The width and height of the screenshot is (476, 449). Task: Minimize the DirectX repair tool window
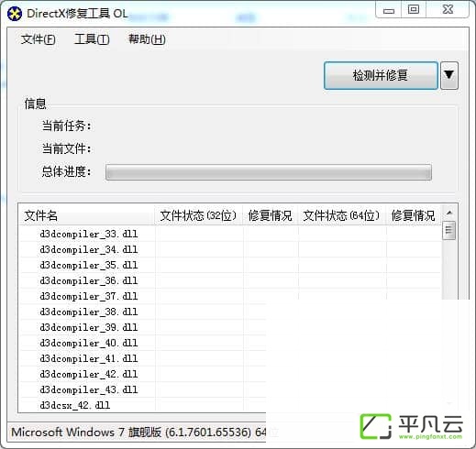(x=389, y=10)
